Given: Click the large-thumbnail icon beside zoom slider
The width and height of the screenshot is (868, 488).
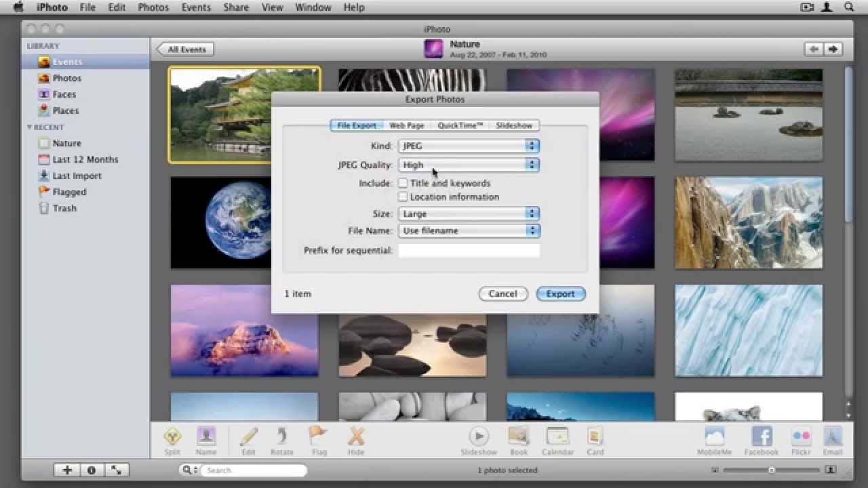Looking at the screenshot, I should click(x=831, y=470).
